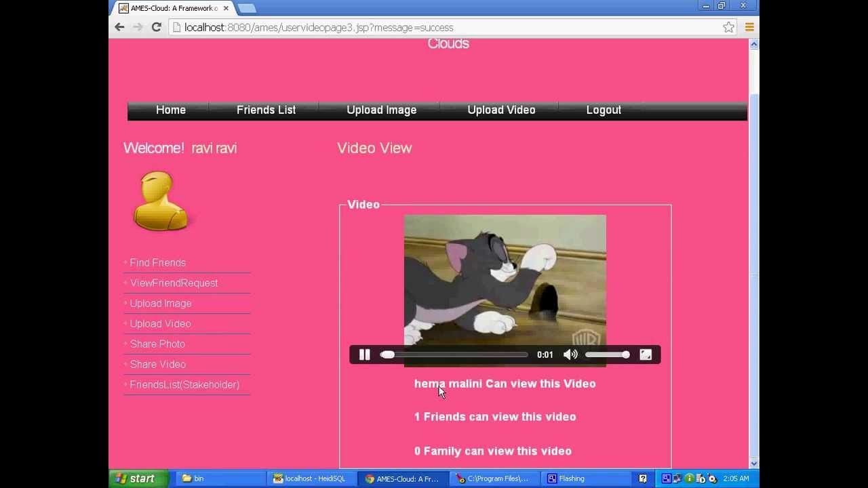The image size is (868, 488).
Task: Open Share Video sidebar link
Action: click(x=157, y=365)
